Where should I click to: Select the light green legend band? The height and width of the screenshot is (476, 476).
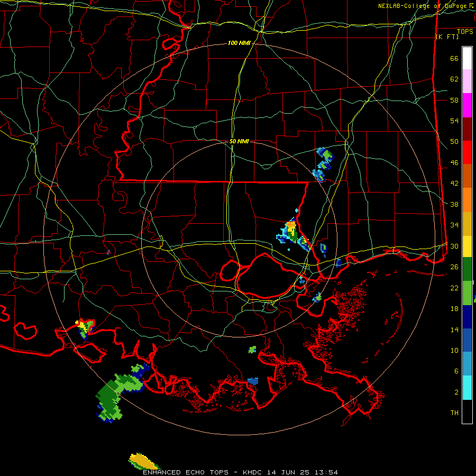tap(467, 292)
